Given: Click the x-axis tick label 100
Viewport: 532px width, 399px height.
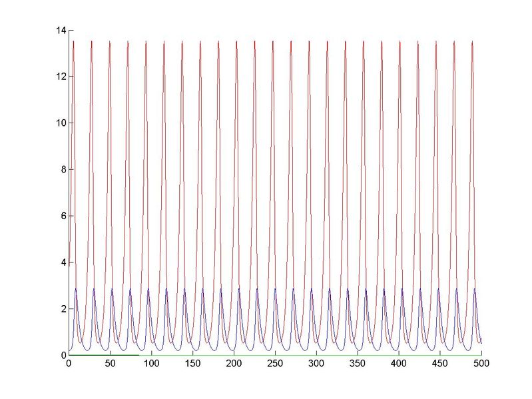Looking at the screenshot, I should [x=150, y=364].
